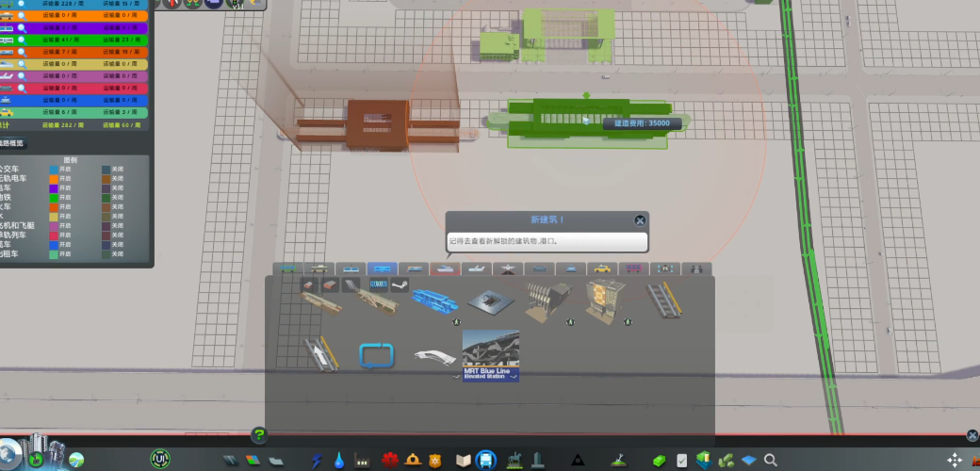The height and width of the screenshot is (471, 980).
Task: Click the pink aircraft open legend swatch
Action: click(54, 225)
